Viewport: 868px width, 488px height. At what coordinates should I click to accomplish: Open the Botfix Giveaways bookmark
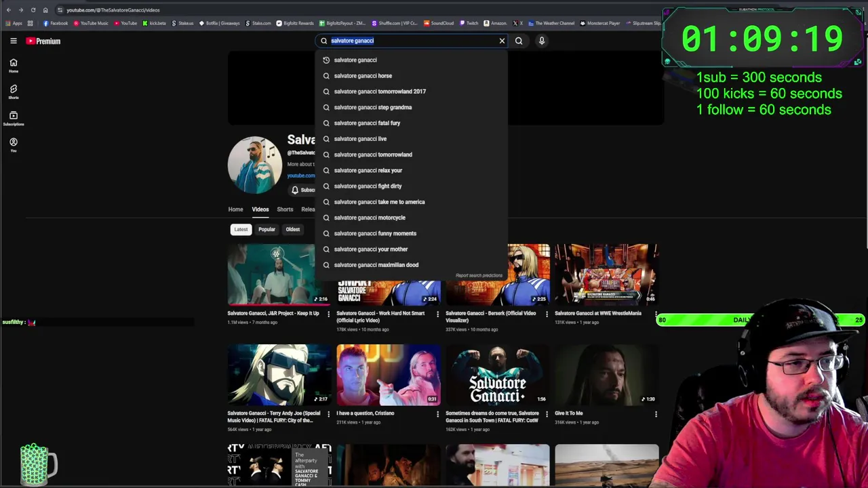pos(220,23)
